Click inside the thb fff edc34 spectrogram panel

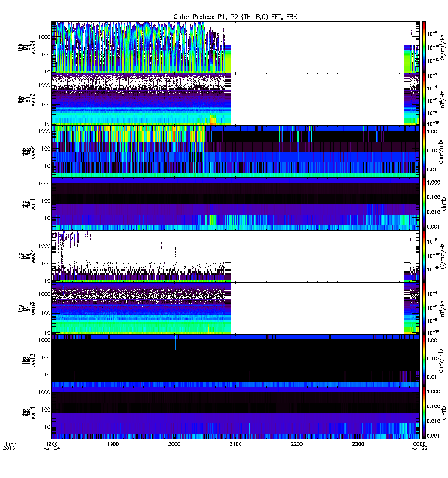235,47
